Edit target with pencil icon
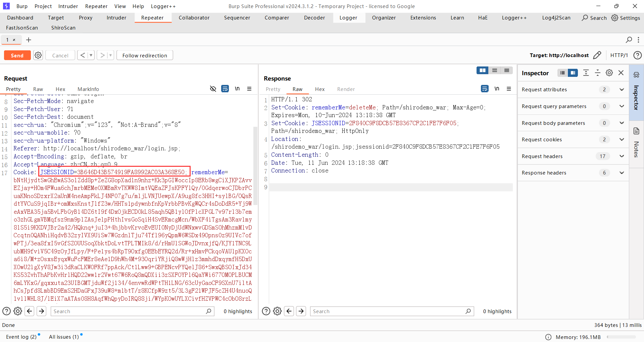Screen dimensions: 644x342 pos(597,55)
